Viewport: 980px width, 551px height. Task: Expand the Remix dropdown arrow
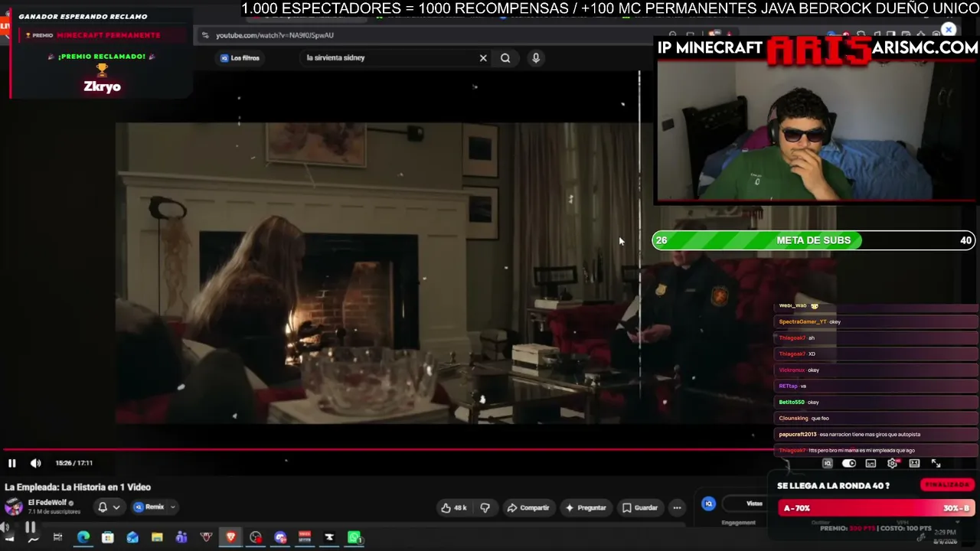click(173, 507)
